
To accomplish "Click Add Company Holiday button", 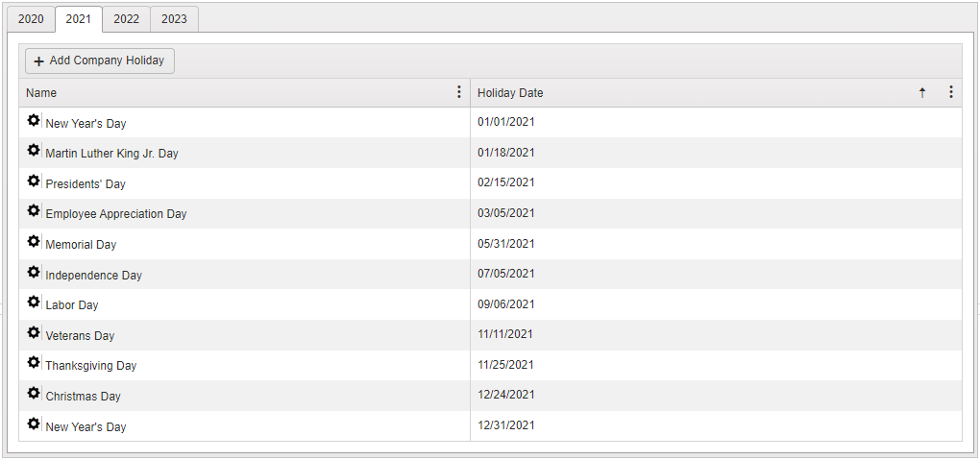I will 100,61.
